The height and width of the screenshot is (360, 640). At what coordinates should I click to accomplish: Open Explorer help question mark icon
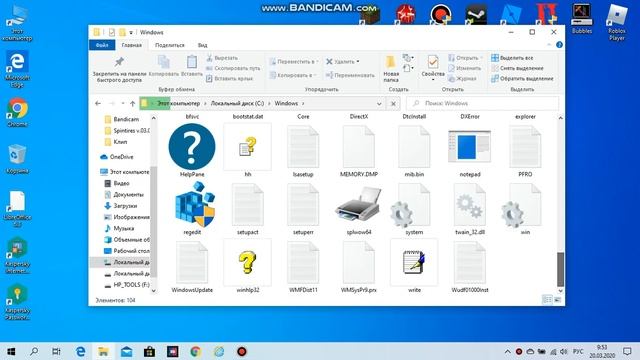[559, 45]
